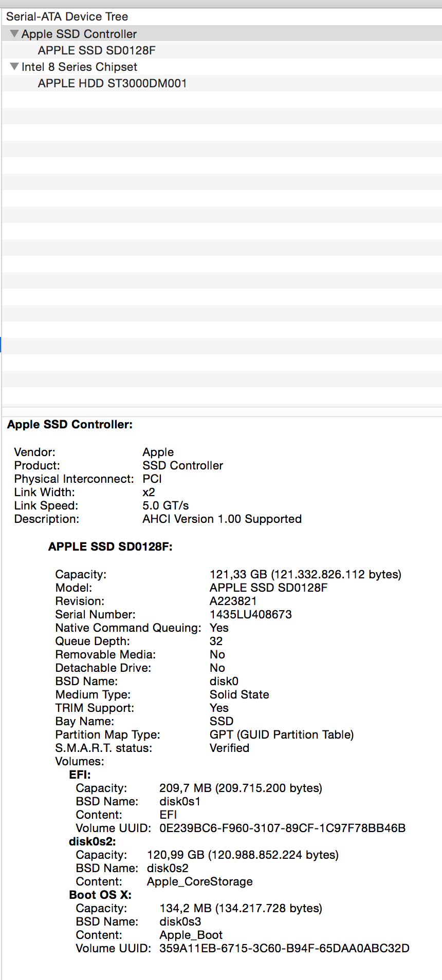Click the capacity value 120,99 GB
This screenshot has width=442, height=980.
(243, 855)
